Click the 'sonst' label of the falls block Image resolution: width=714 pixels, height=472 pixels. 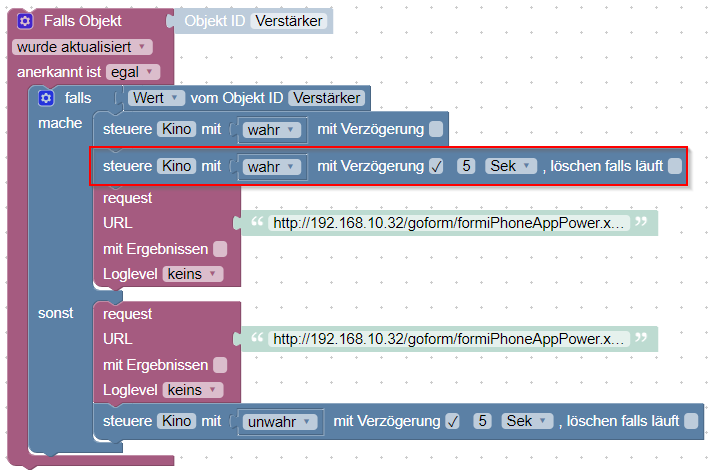[x=56, y=313]
